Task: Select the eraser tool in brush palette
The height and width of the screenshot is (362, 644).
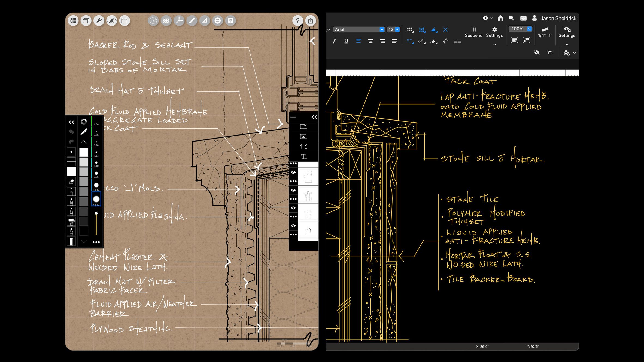Action: pos(71,182)
